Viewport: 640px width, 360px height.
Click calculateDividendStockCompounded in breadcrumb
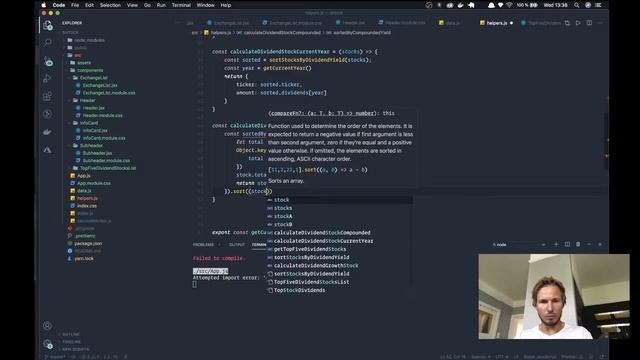282,33
